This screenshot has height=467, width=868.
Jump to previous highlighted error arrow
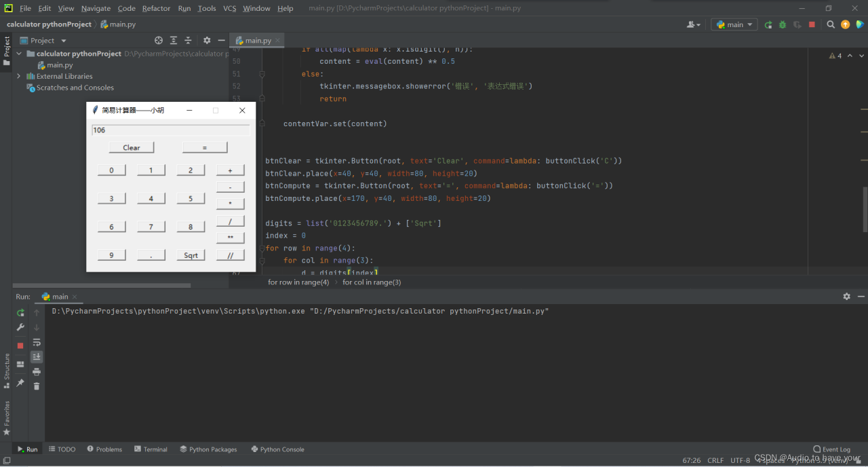click(x=850, y=56)
